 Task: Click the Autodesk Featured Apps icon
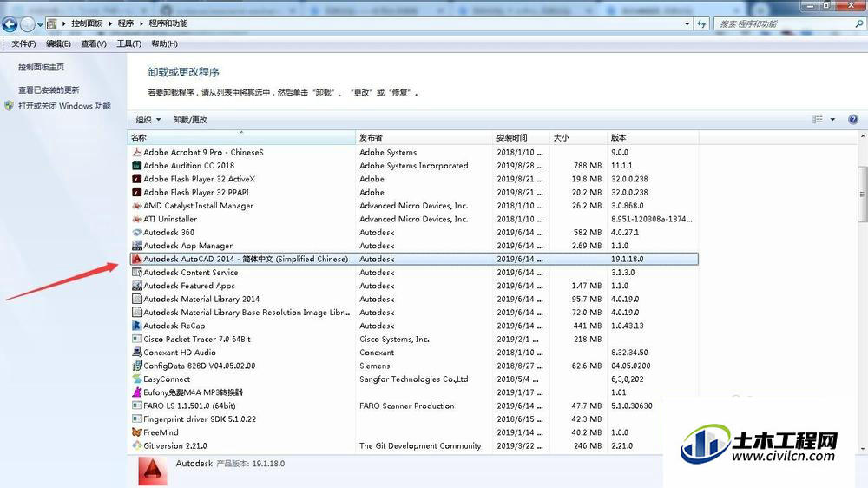tap(137, 286)
